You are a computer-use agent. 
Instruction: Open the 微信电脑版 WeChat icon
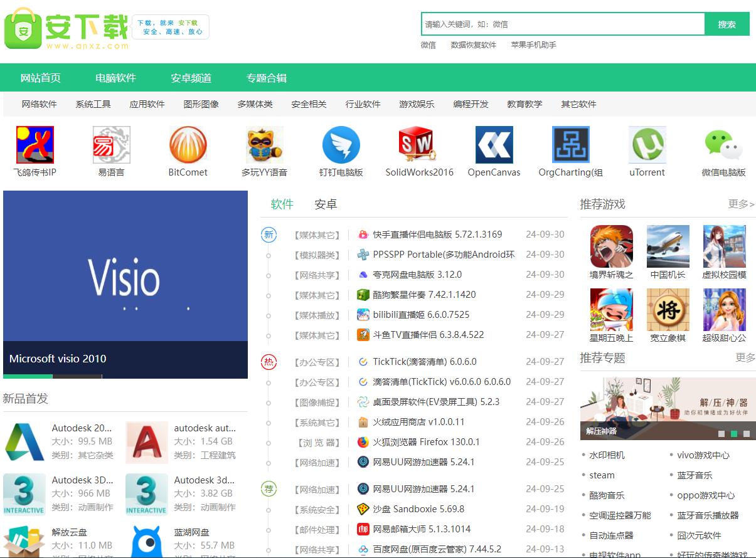coord(724,145)
